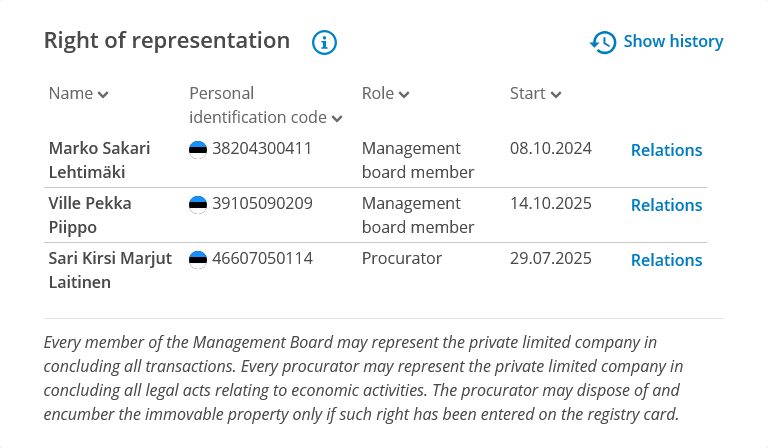768x448 pixels.
Task: Select the name Ville Pekka Piippo
Action: tap(90, 215)
